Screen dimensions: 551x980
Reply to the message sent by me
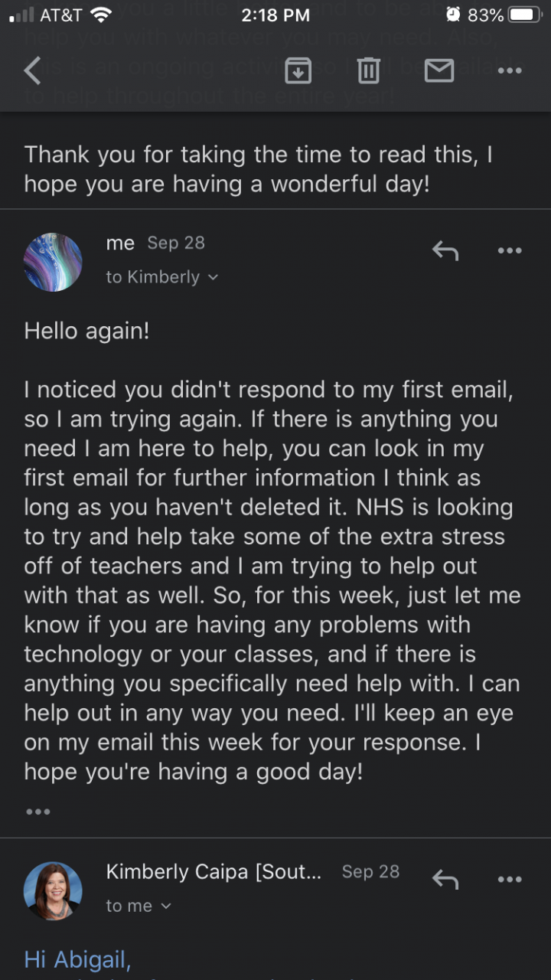pyautogui.click(x=445, y=250)
